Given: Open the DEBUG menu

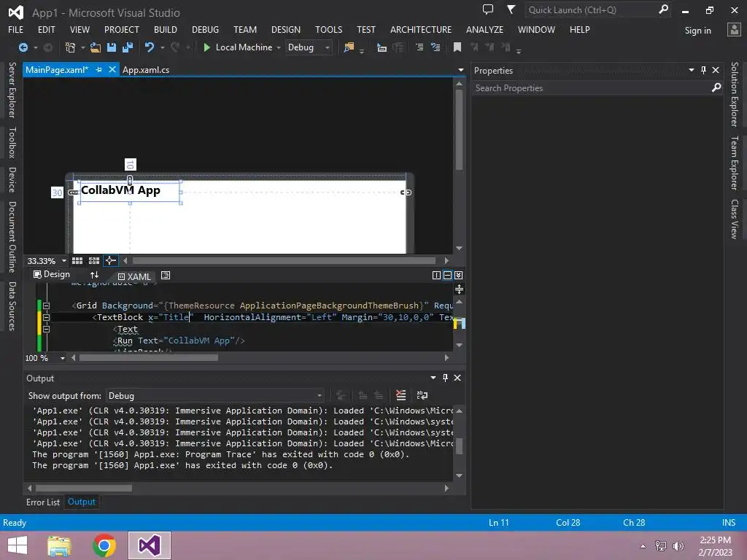Looking at the screenshot, I should 205,29.
